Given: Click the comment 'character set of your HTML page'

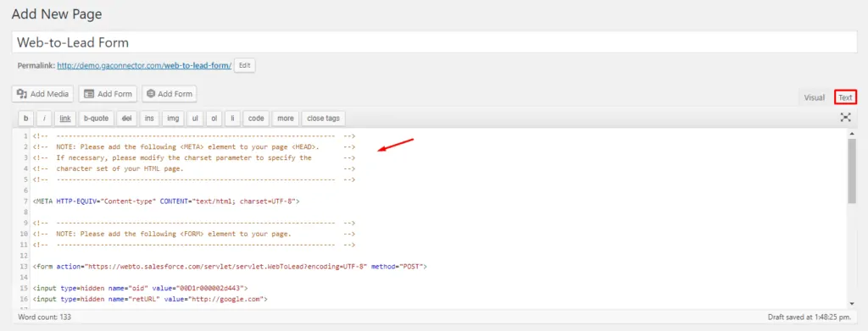Looking at the screenshot, I should point(194,168).
